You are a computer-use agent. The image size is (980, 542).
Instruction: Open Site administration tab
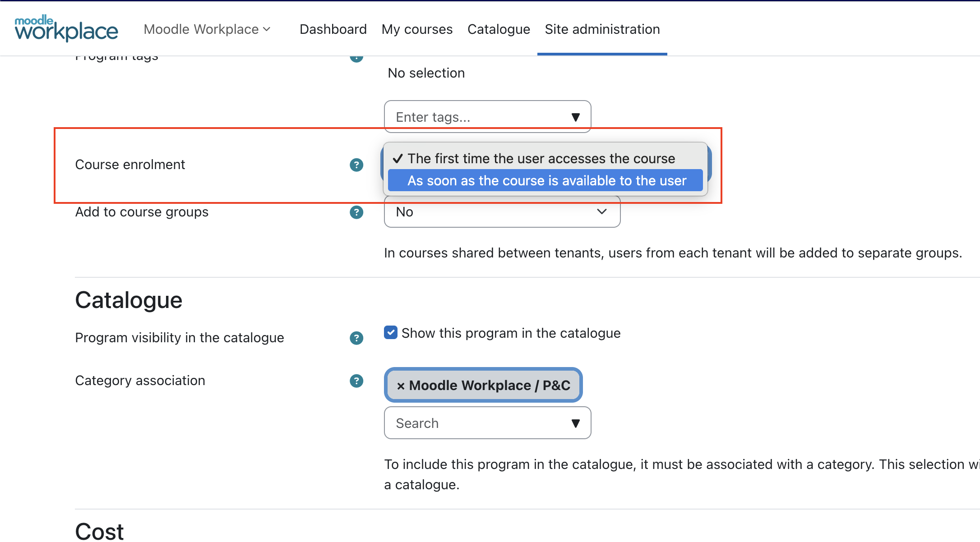[602, 29]
